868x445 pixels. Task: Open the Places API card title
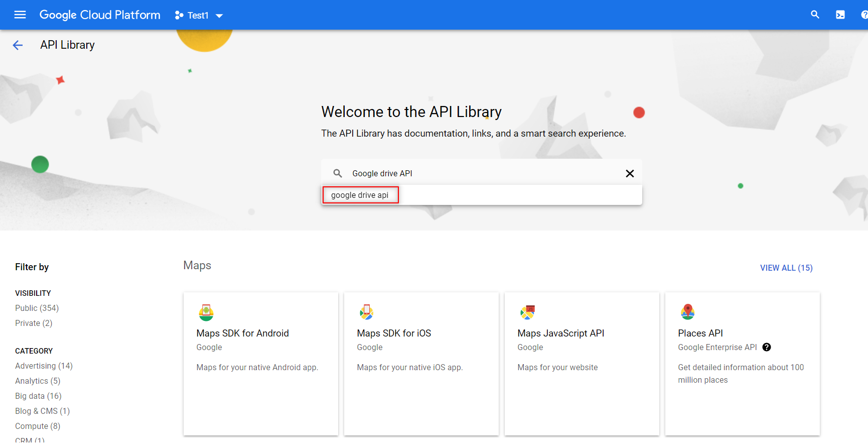tap(700, 333)
